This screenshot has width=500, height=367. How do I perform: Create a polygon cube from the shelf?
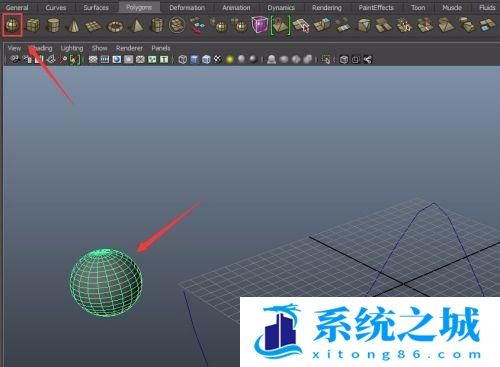[33, 25]
